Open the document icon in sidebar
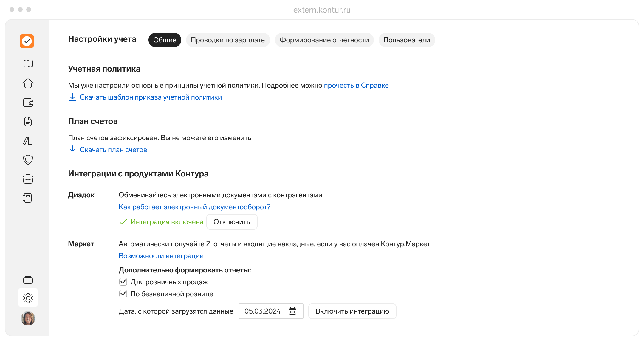644x341 pixels. 28,122
